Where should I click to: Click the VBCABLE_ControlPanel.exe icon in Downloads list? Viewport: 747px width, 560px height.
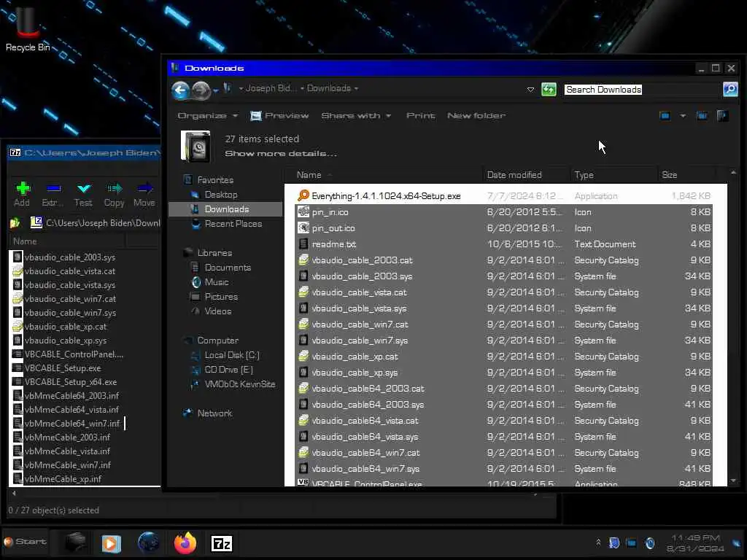(303, 483)
